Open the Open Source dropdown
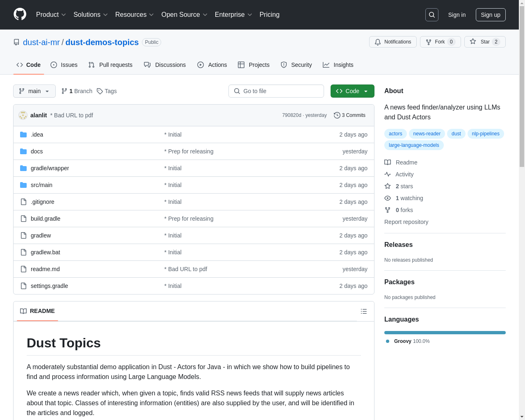The image size is (525, 420). coord(185,15)
